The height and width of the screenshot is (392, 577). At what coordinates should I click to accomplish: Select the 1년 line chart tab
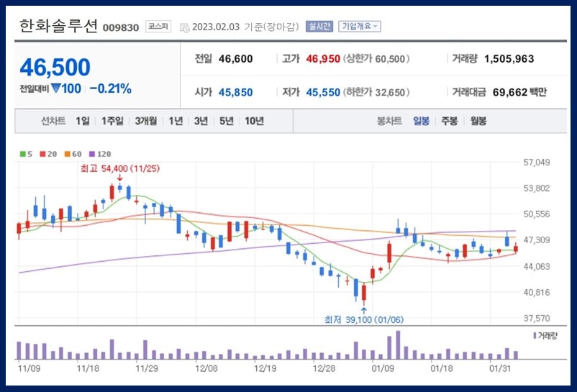[176, 121]
